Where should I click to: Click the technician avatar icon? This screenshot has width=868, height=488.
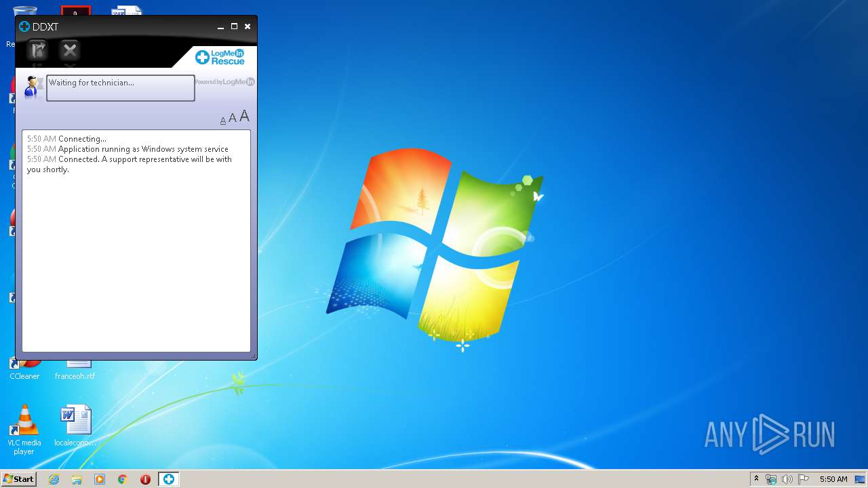click(32, 87)
